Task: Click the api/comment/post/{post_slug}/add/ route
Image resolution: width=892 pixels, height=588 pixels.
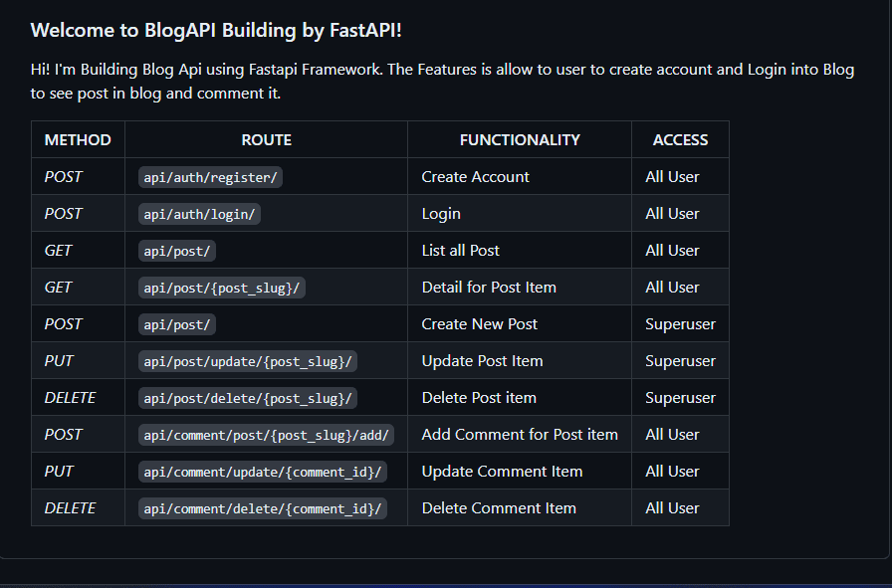Action: point(266,435)
